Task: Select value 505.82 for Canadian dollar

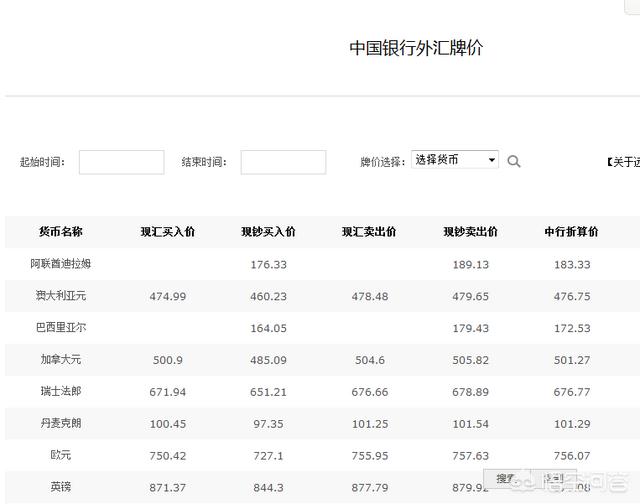Action: [x=471, y=360]
